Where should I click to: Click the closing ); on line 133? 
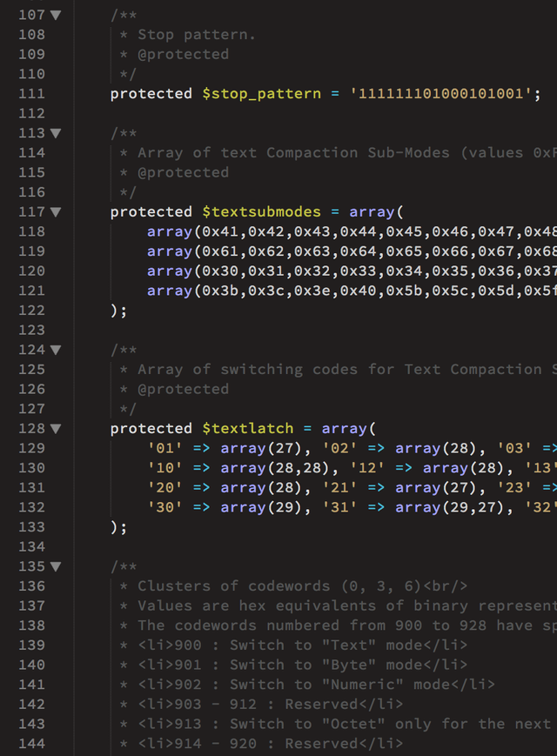(118, 527)
